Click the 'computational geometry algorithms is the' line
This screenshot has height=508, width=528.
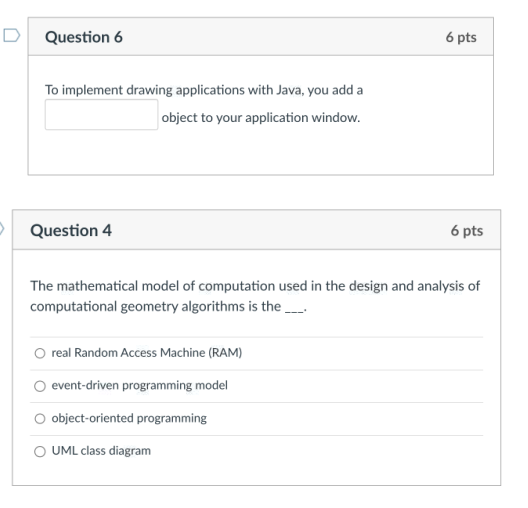point(156,306)
